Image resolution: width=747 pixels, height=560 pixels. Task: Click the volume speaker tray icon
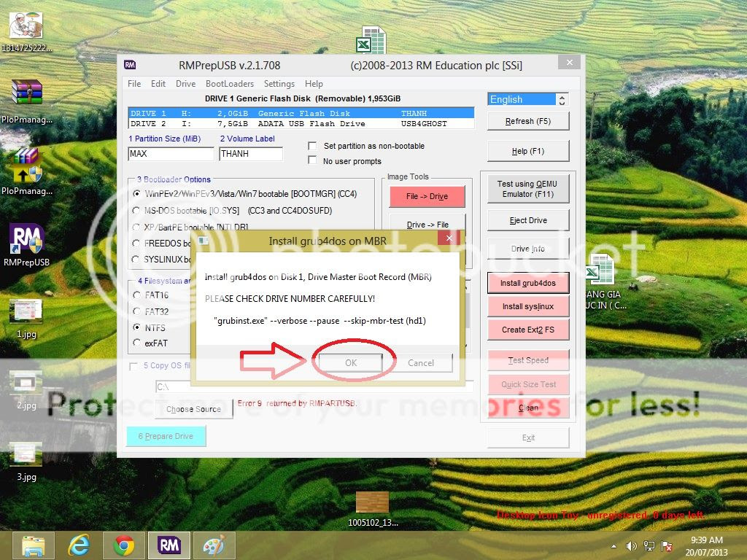tap(632, 546)
